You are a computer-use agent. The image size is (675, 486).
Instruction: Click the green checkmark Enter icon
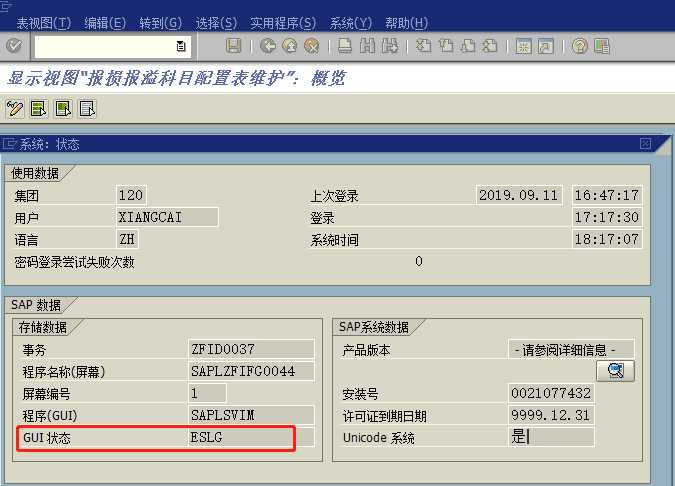[14, 45]
